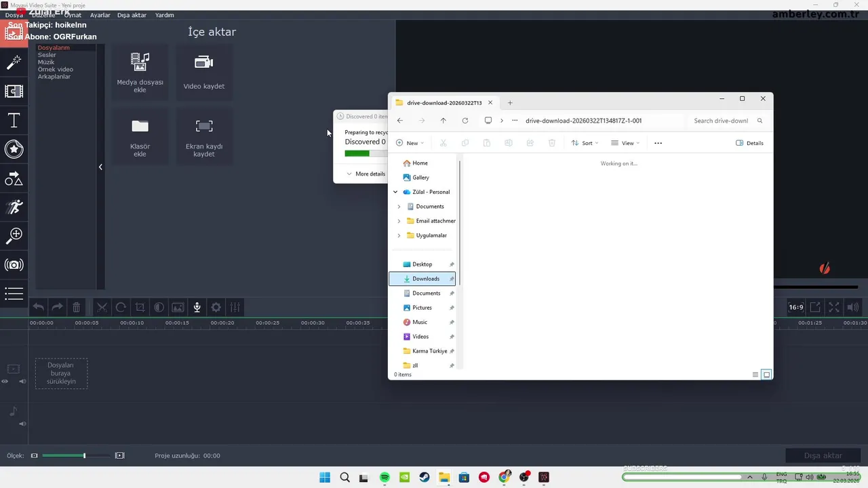Click the undo arrow in timeline toolbar
The image size is (868, 488).
point(39,308)
